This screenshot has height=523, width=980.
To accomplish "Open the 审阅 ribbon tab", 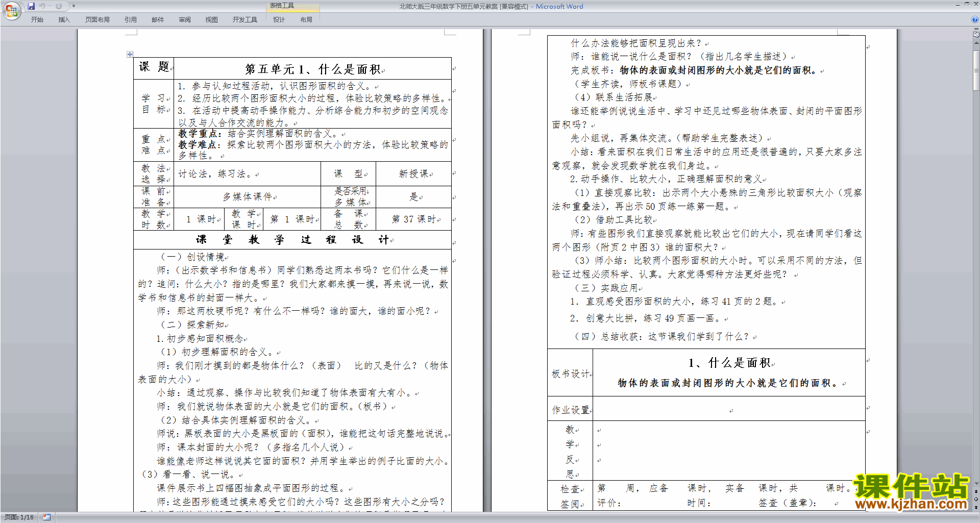I will [185, 19].
